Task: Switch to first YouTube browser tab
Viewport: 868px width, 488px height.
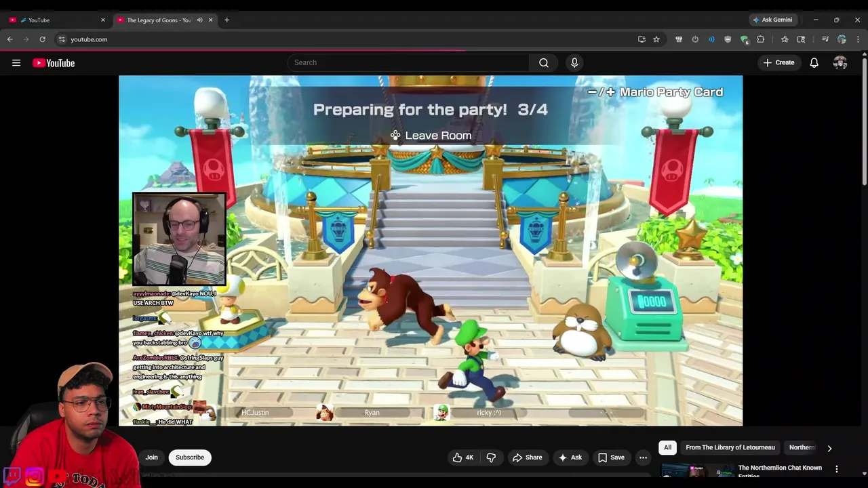Action: [x=58, y=20]
